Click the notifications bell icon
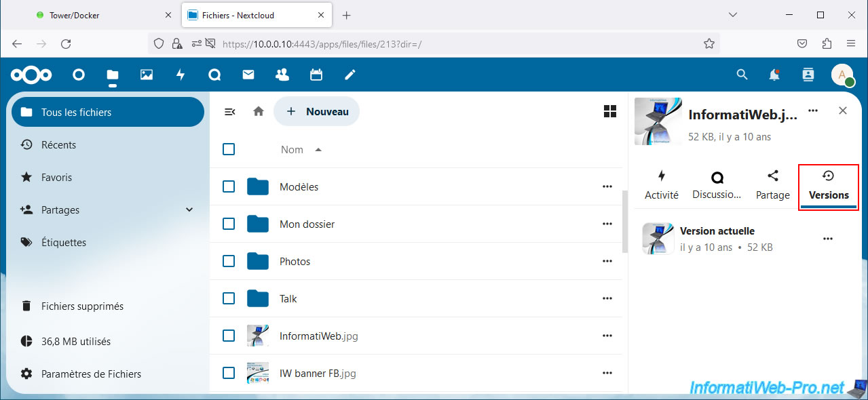This screenshot has width=868, height=400. click(774, 75)
